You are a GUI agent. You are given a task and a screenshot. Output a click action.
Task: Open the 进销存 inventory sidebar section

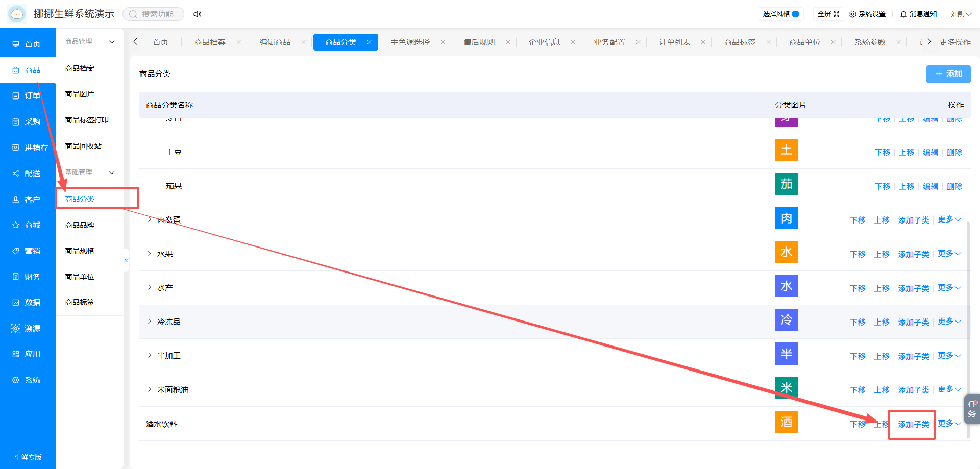click(x=28, y=148)
